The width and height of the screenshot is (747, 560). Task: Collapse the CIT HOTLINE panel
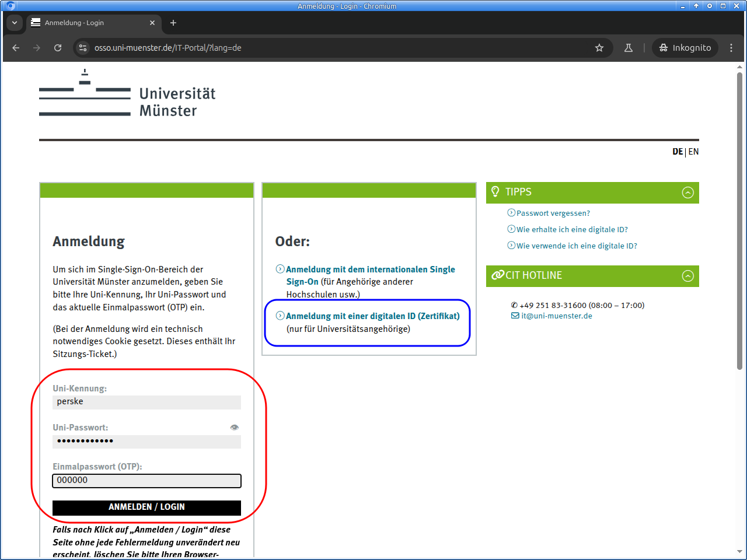click(688, 276)
